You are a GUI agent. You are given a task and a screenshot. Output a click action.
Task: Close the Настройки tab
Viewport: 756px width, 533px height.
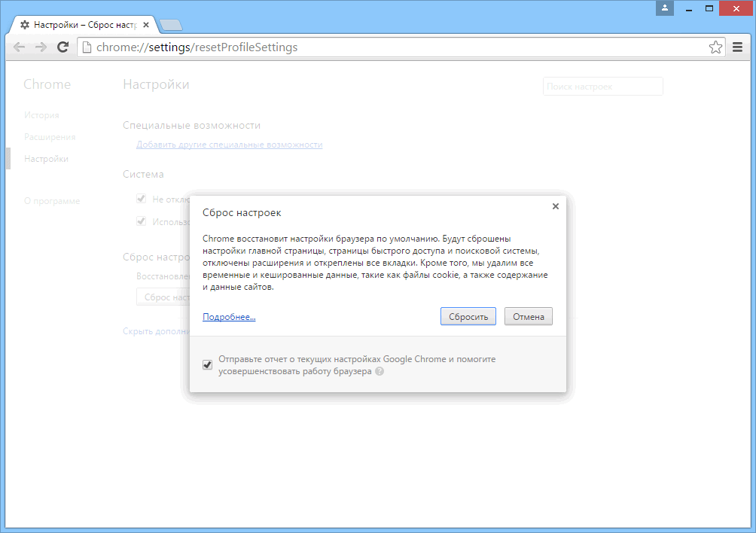point(146,25)
